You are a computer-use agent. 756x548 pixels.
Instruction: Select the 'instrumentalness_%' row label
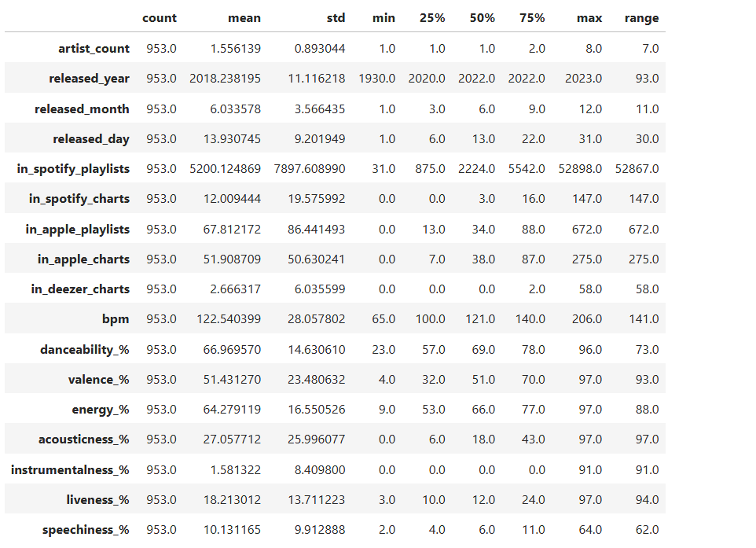[70, 469]
